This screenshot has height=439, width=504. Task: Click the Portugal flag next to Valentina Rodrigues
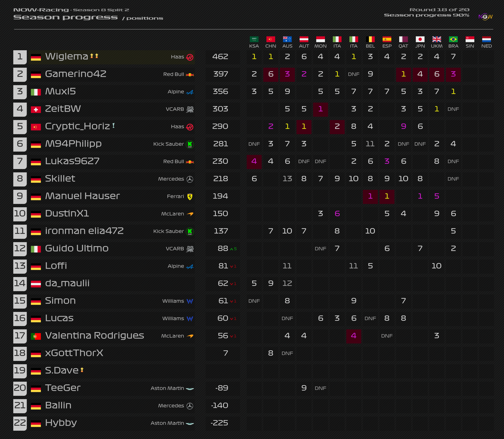pyautogui.click(x=36, y=336)
